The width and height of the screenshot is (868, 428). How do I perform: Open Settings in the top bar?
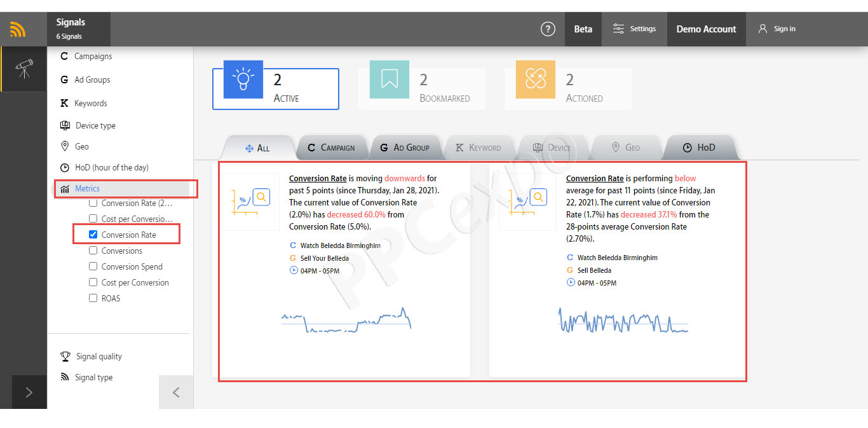click(634, 29)
